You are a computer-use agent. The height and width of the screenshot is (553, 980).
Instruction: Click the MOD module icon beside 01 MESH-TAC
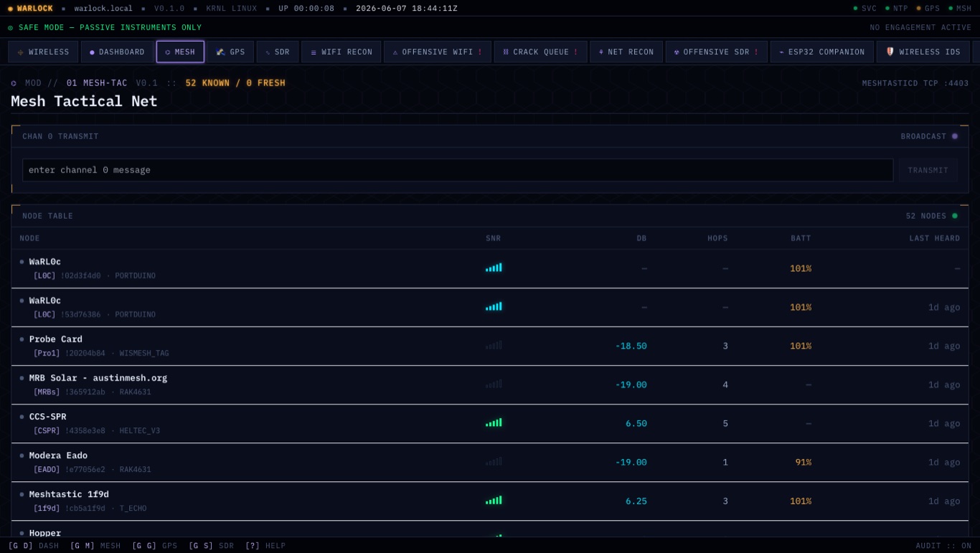14,83
